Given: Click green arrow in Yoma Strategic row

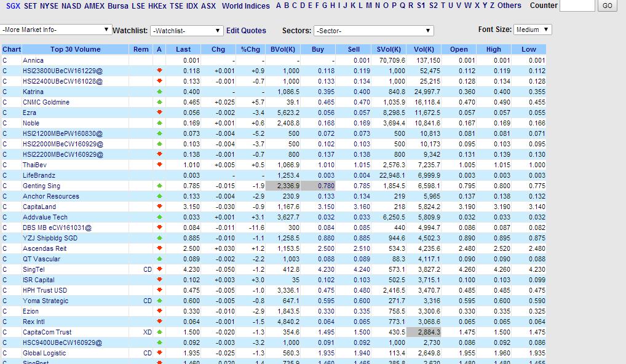Looking at the screenshot, I should coord(159,301).
